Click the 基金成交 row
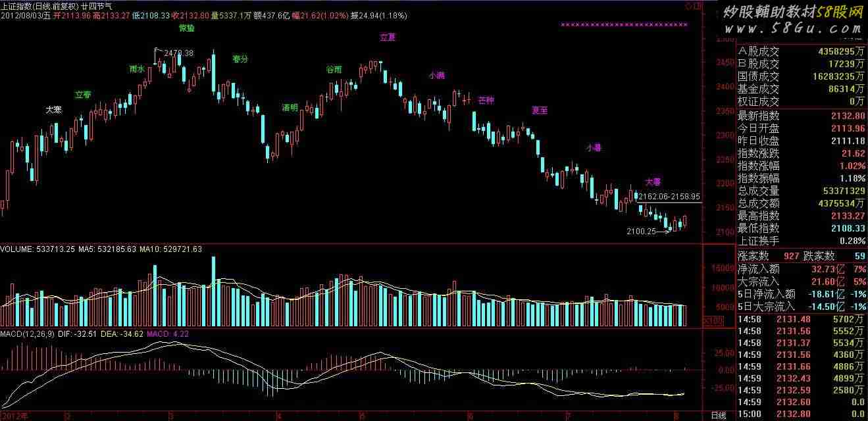Screen dimensions: 868x421 (x=802, y=89)
